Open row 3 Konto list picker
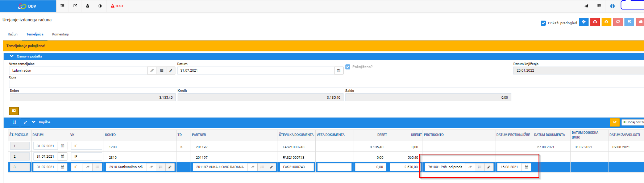The width and height of the screenshot is (644, 183). [x=161, y=167]
